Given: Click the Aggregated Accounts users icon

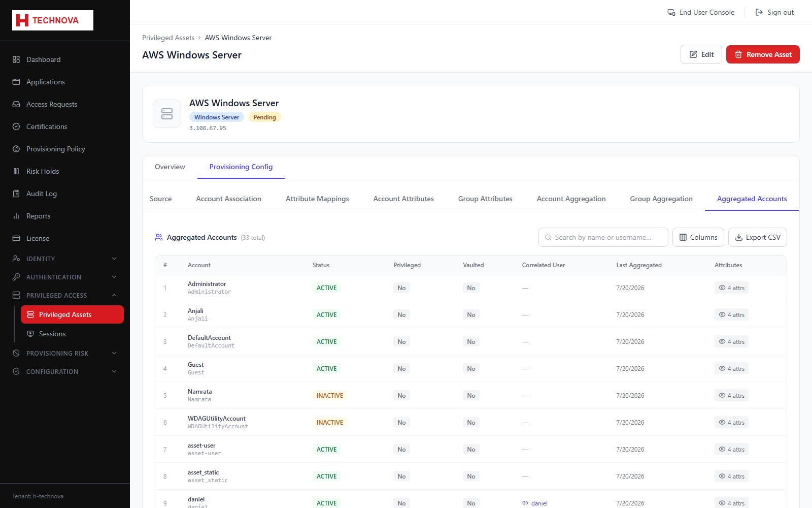Looking at the screenshot, I should (159, 237).
